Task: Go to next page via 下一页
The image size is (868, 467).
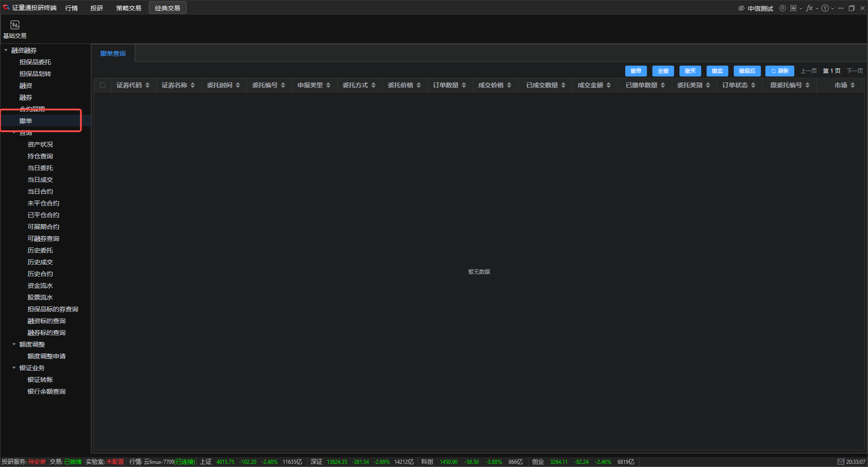Action: [854, 71]
